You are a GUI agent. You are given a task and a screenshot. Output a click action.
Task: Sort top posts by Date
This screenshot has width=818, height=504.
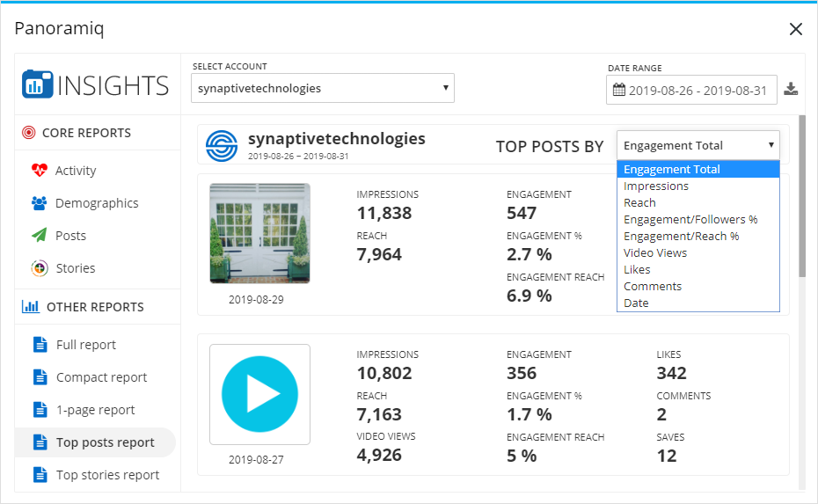[x=698, y=303]
